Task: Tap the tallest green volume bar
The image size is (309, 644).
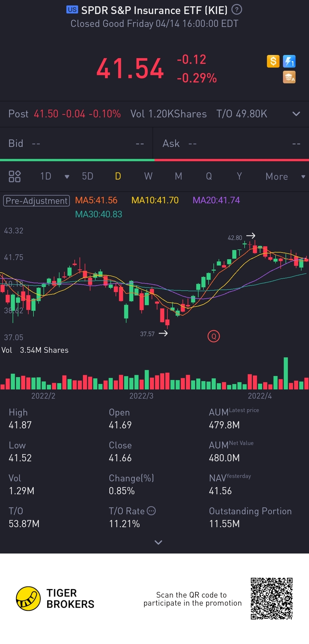Action: coord(286,373)
